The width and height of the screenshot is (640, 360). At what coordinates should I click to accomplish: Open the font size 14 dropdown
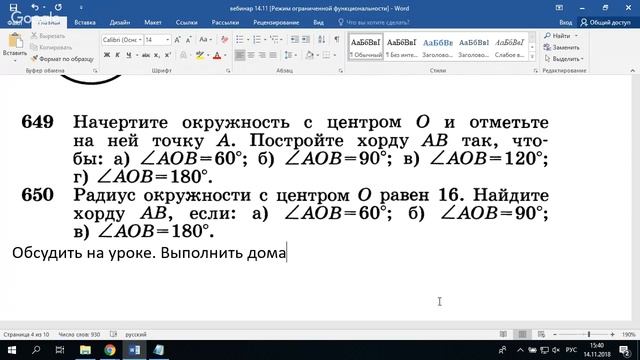(167, 40)
